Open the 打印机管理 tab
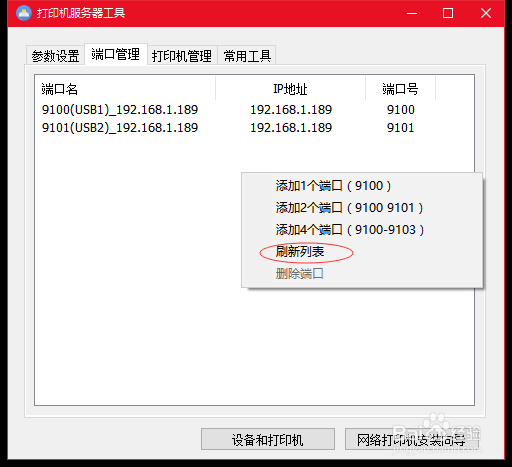The width and height of the screenshot is (512, 467). [x=182, y=55]
